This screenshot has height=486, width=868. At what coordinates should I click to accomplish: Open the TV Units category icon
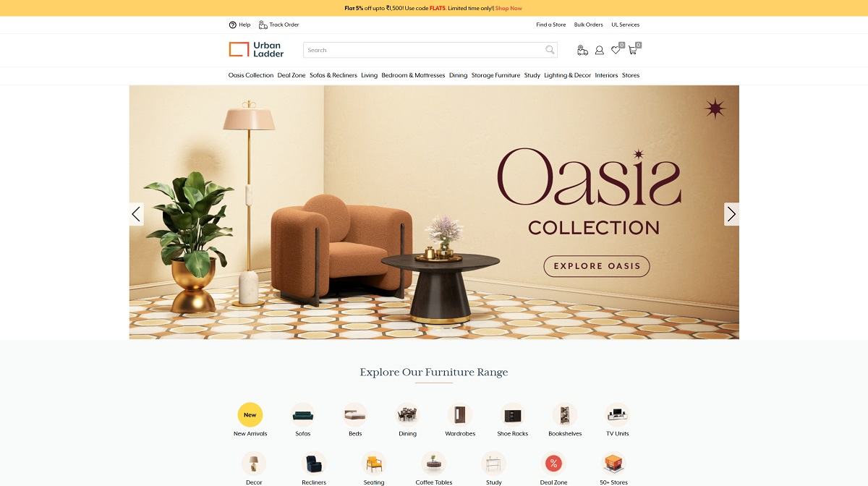[x=617, y=415]
